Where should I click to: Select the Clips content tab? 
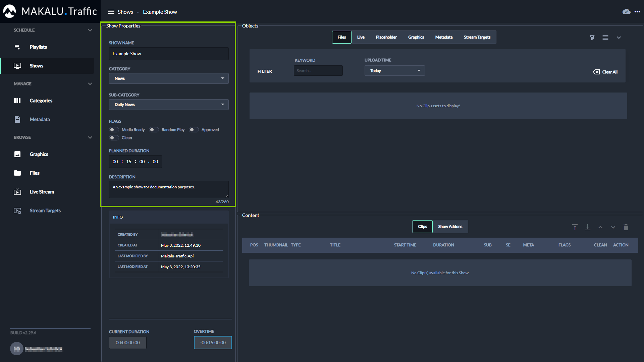(422, 227)
